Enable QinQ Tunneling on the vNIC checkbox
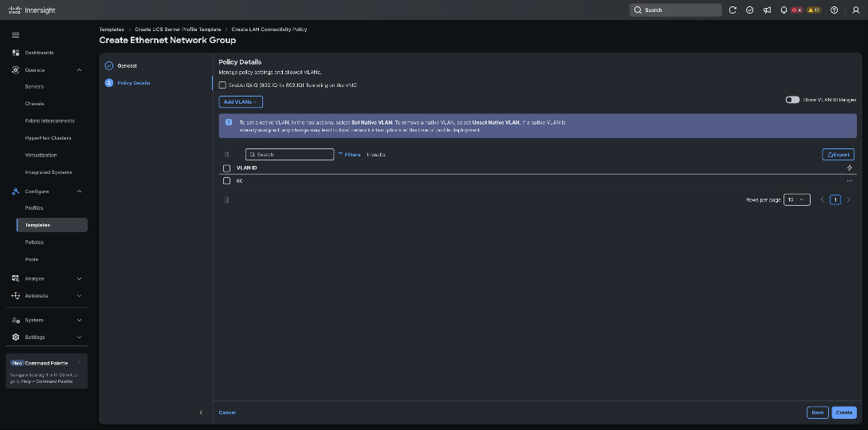 222,85
